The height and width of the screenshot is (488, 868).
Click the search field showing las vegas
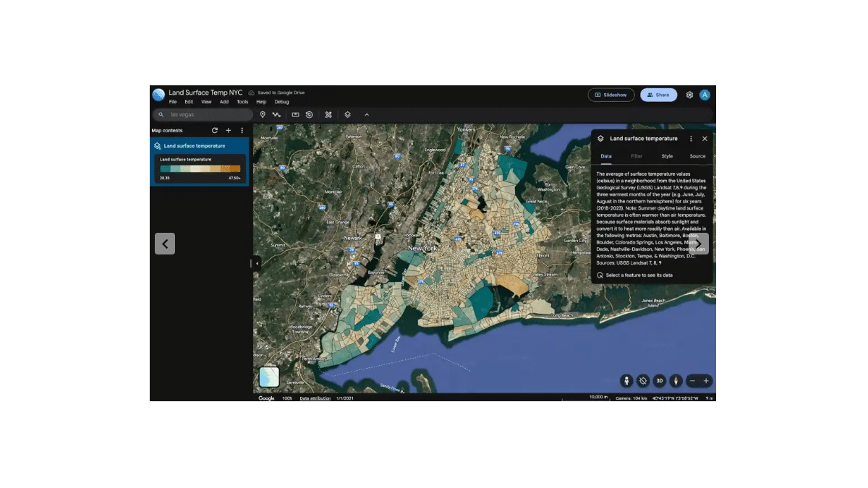[x=203, y=114]
